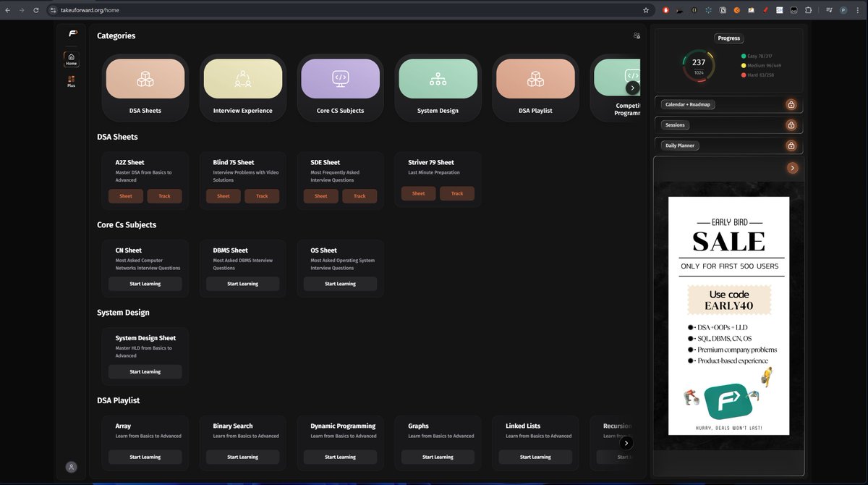Click the Track button on SDE Sheet
The height and width of the screenshot is (485, 868).
pos(359,196)
